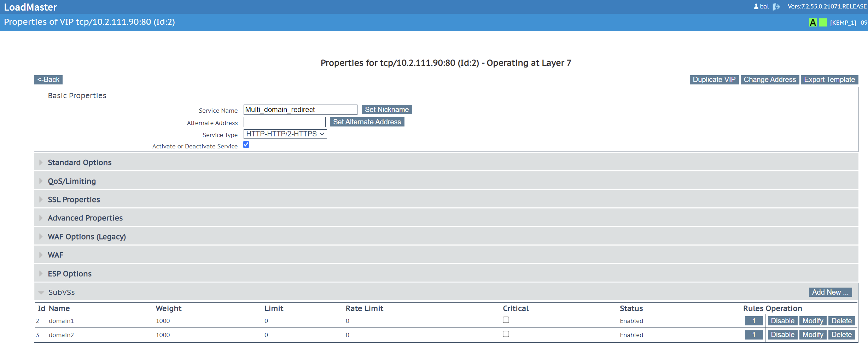This screenshot has width=868, height=348.
Task: Click the Duplicate VIP button
Action: pyautogui.click(x=714, y=80)
